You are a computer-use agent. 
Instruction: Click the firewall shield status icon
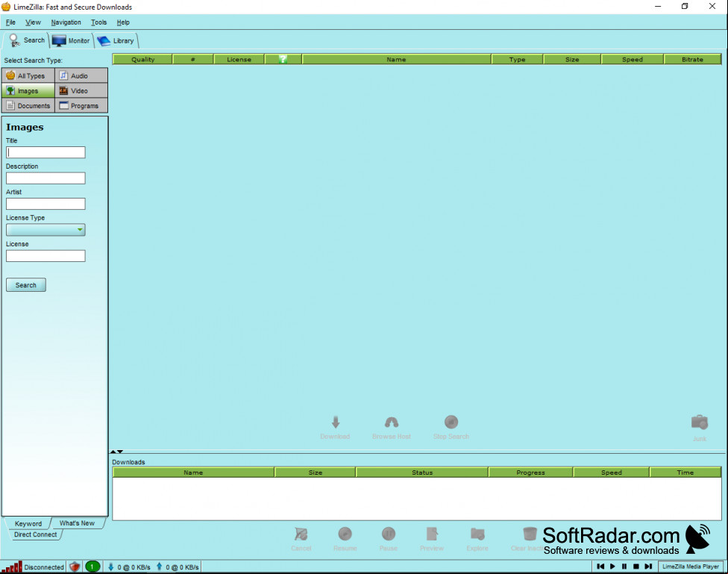click(x=75, y=567)
